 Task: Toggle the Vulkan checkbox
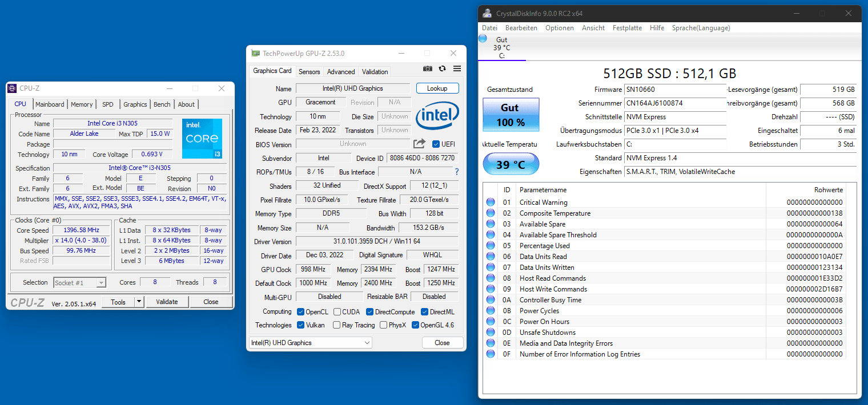[x=300, y=325]
